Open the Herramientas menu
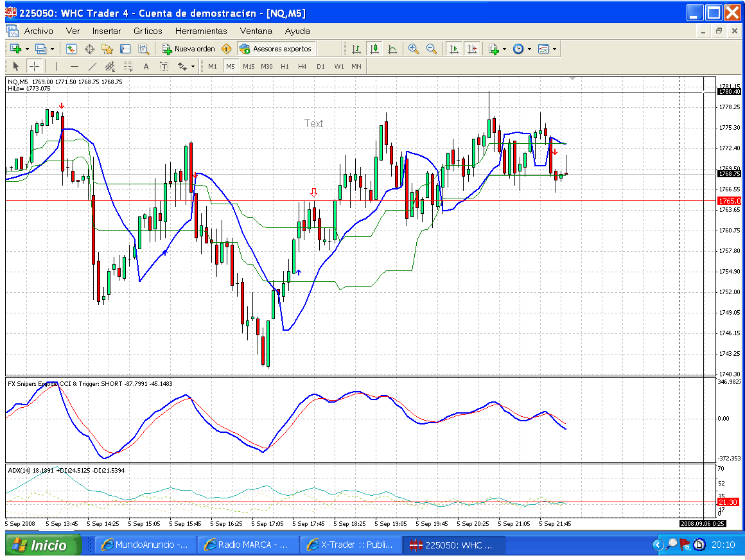Image resolution: width=745 pixels, height=560 pixels. (x=201, y=31)
